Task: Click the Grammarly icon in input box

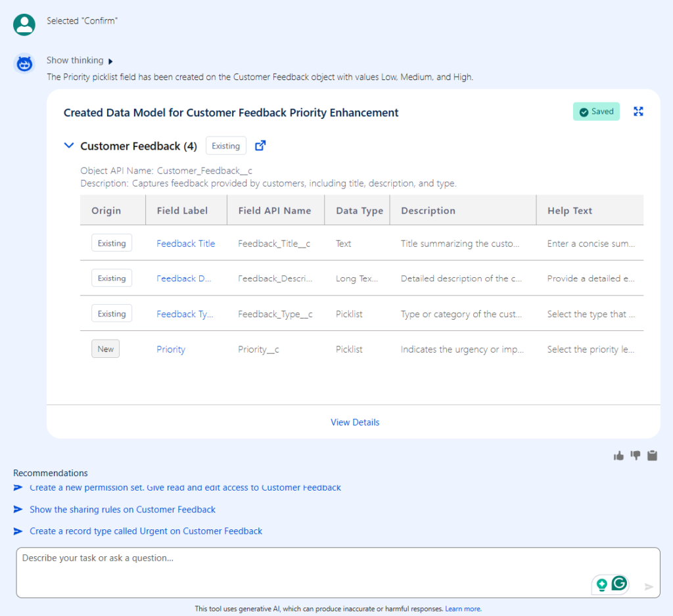Action: [619, 583]
